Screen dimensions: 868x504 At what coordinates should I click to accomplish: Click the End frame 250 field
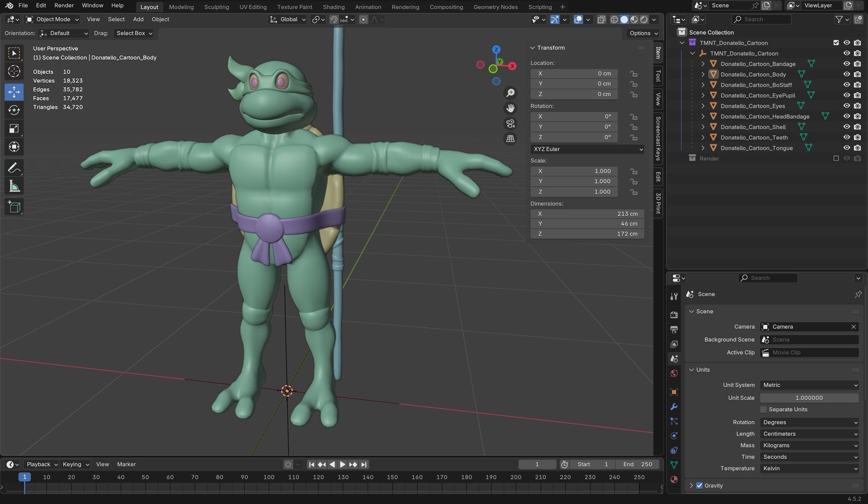pyautogui.click(x=638, y=464)
